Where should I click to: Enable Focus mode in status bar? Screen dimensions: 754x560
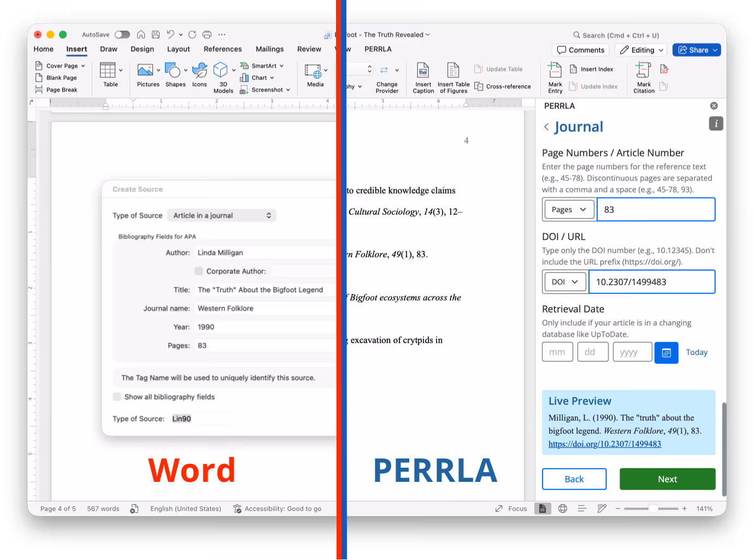point(511,509)
